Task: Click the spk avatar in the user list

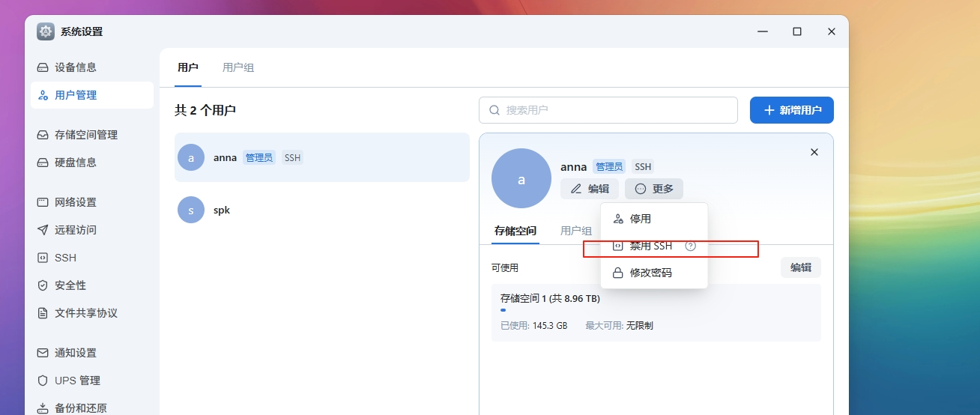Action: [x=191, y=210]
